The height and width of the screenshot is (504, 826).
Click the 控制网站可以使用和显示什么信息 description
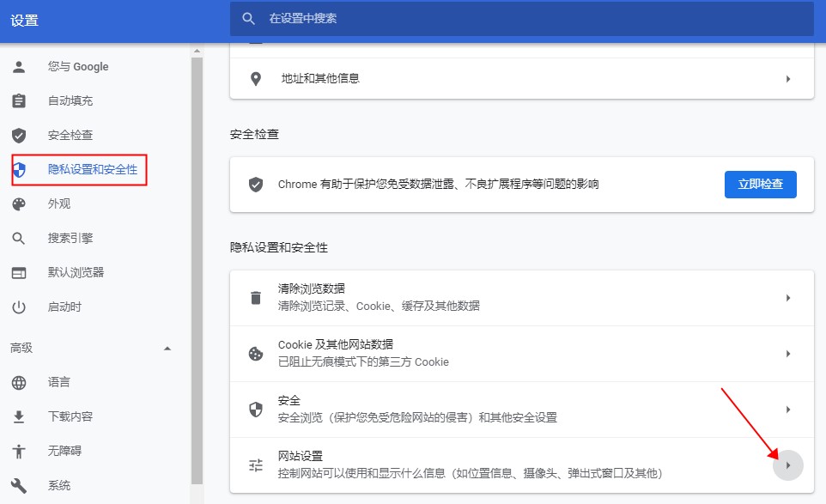click(x=470, y=474)
